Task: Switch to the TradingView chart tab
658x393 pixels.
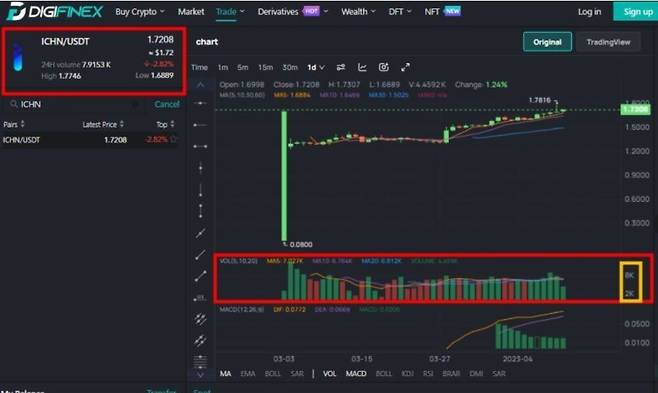Action: point(608,42)
